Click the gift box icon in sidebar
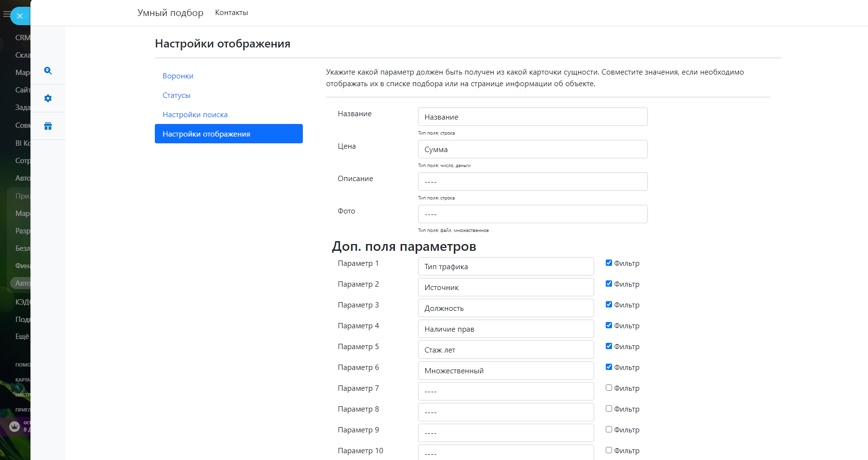868x460 pixels. point(48,126)
